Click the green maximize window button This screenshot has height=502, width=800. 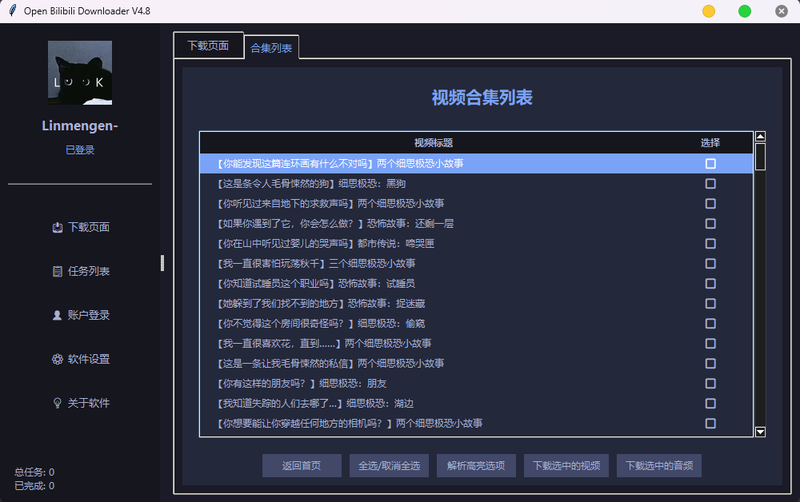[x=745, y=11]
